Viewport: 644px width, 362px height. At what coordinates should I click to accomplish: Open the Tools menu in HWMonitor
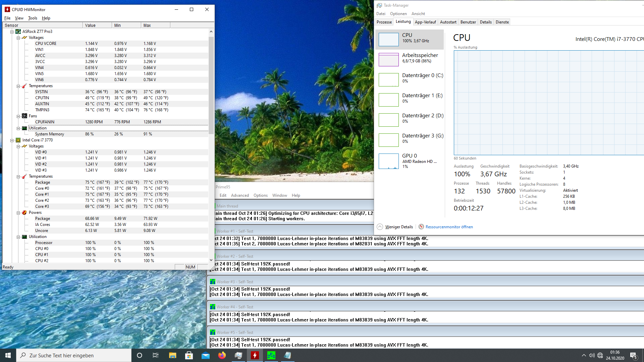tap(33, 18)
